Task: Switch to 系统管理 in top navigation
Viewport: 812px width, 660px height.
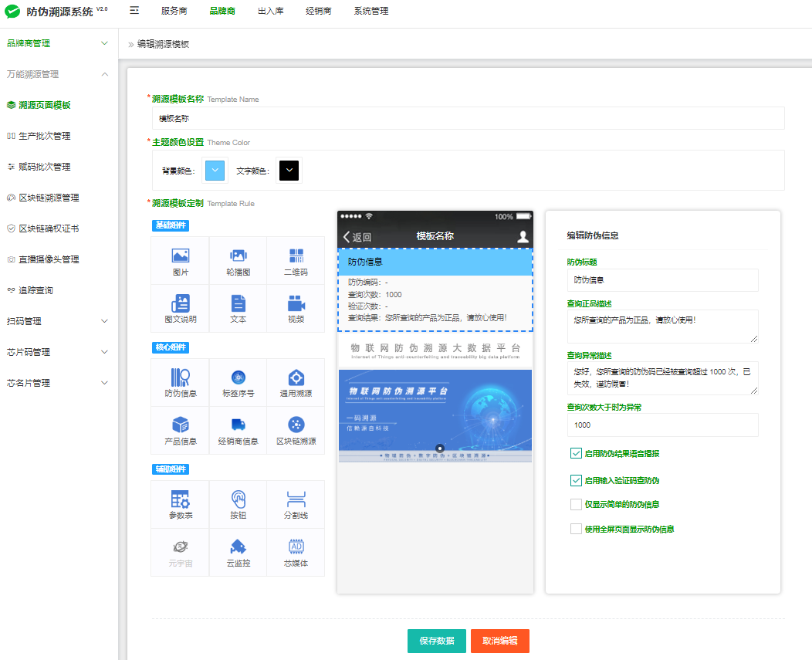Action: coord(371,12)
